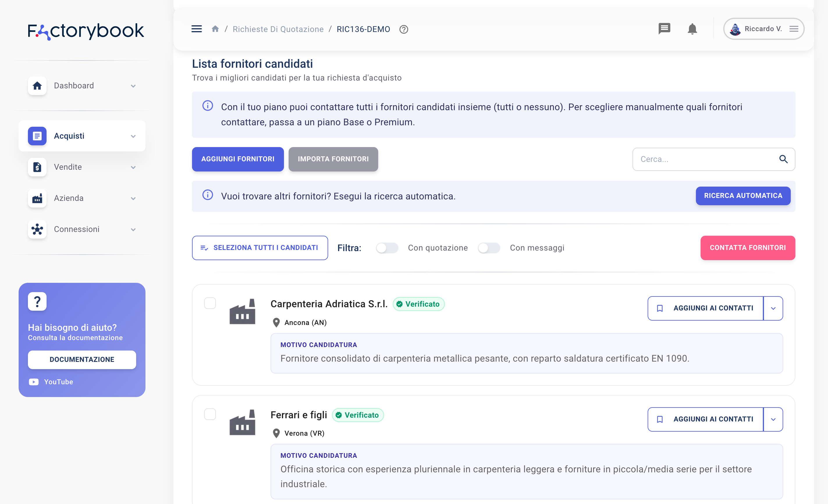Open Dashboard in sidebar

82,86
